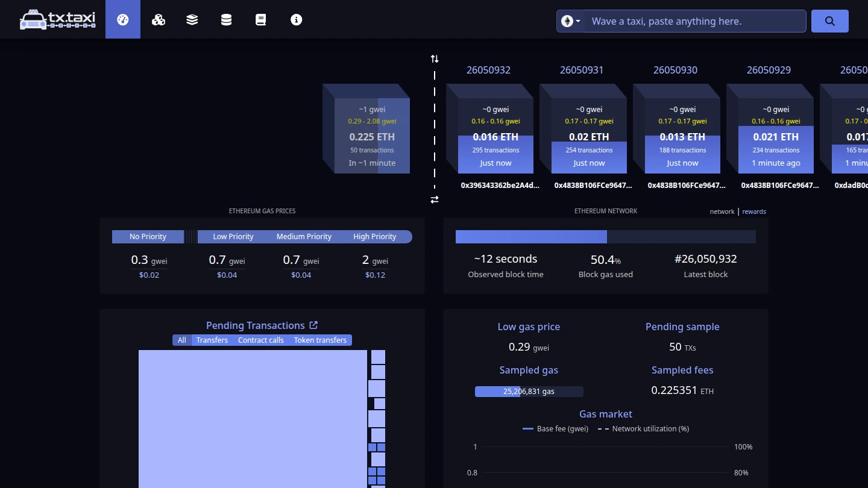Select the Medium Priority gas option
Image resolution: width=868 pixels, height=488 pixels.
(304, 237)
